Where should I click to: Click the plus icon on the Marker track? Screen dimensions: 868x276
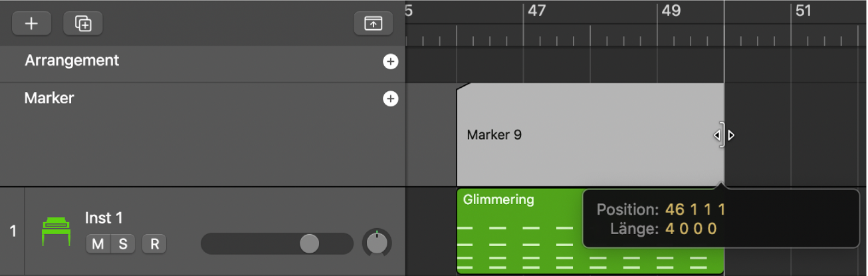pyautogui.click(x=390, y=99)
